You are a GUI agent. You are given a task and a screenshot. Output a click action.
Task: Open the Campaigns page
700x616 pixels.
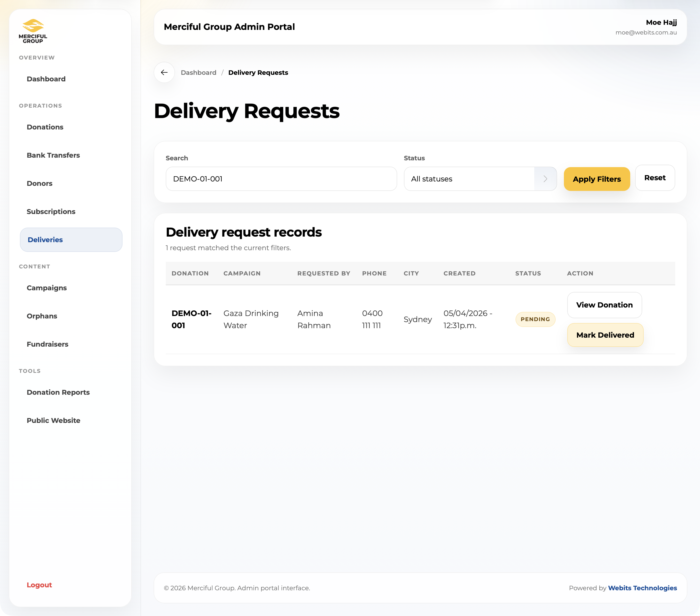(47, 288)
